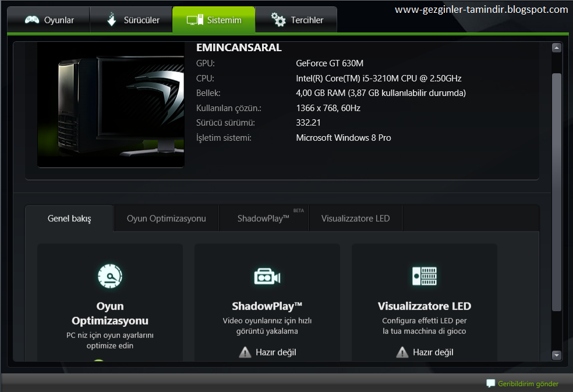This screenshot has width=573, height=392.
Task: Click the EMINCANSARAL computer name
Action: (x=239, y=48)
